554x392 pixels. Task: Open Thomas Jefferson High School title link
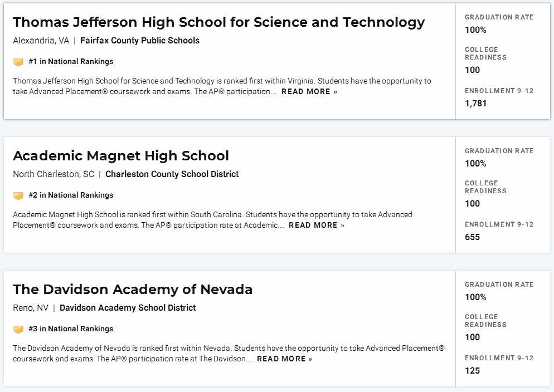[218, 22]
